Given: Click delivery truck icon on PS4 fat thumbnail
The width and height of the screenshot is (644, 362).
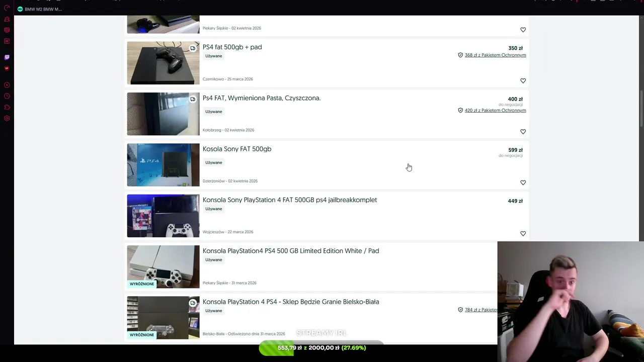Looking at the screenshot, I should pyautogui.click(x=193, y=48).
